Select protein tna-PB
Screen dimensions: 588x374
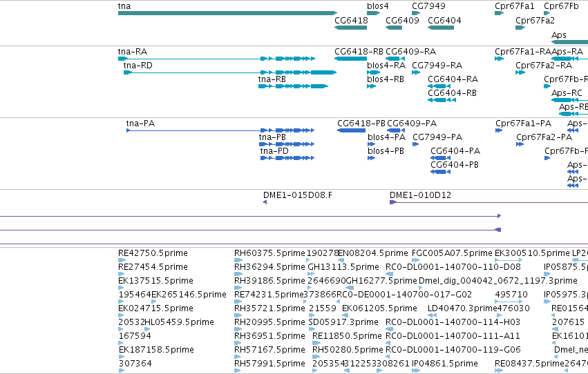coord(287,144)
